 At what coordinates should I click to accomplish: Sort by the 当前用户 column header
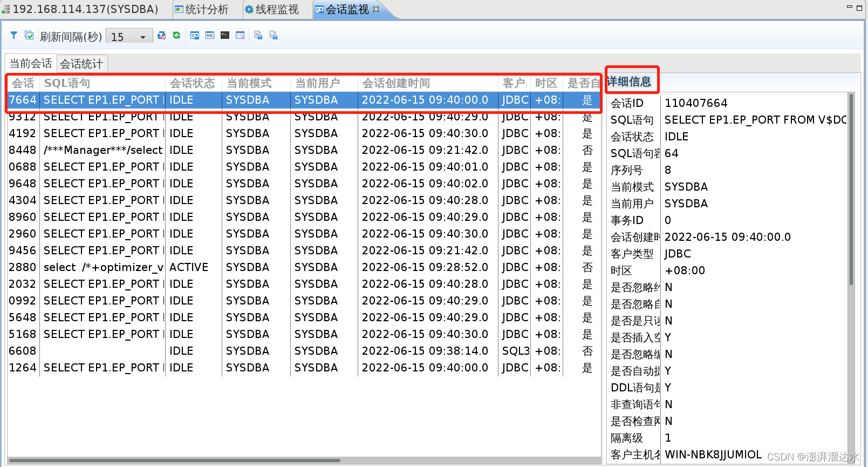[x=324, y=83]
